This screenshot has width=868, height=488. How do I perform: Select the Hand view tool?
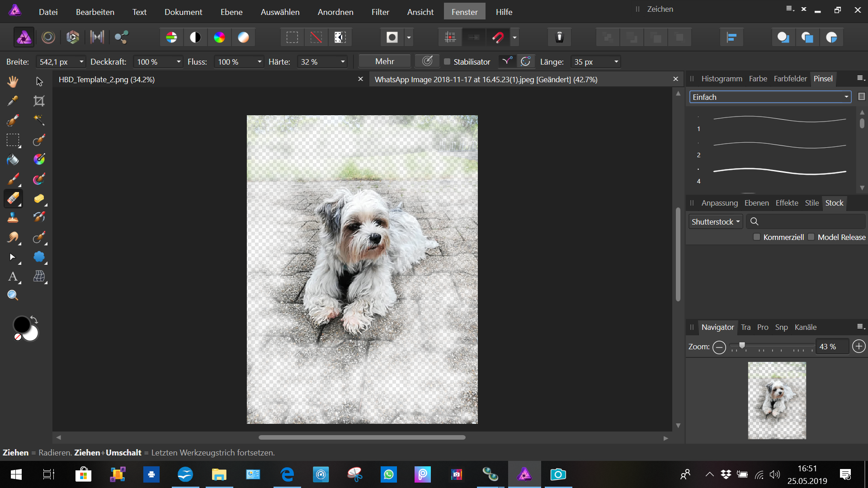[13, 81]
